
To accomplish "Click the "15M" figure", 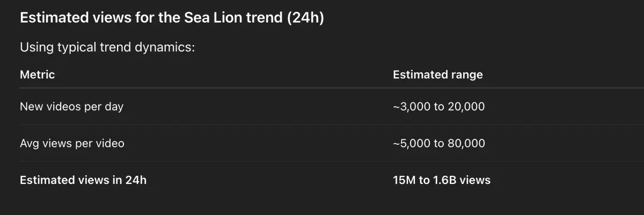I will (404, 180).
